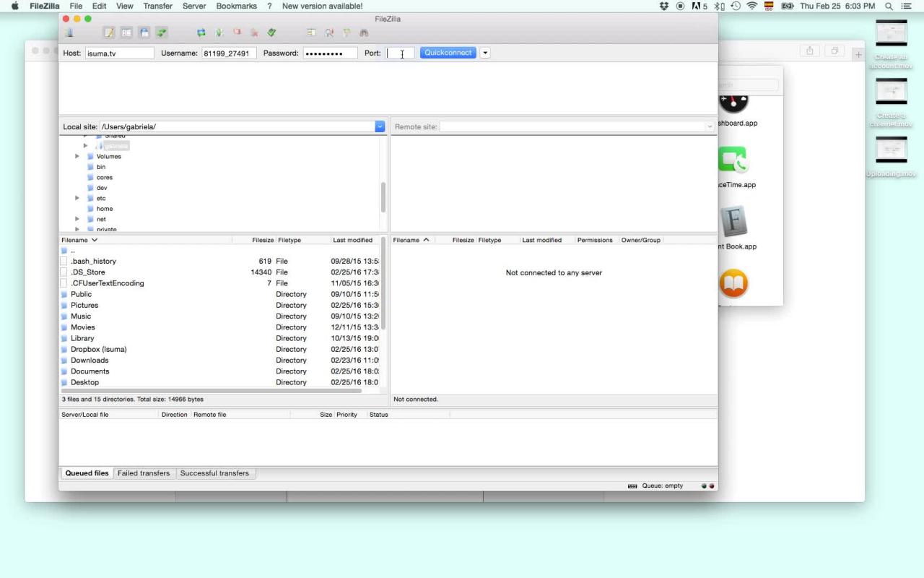The width and height of the screenshot is (924, 578).
Task: Toggle the local directory tree display
Action: (126, 33)
